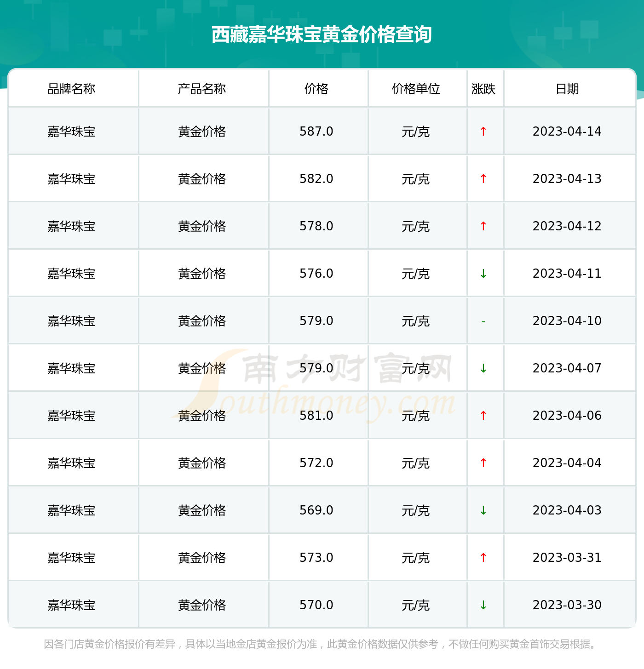Click the 价格单位 column header

[416, 89]
